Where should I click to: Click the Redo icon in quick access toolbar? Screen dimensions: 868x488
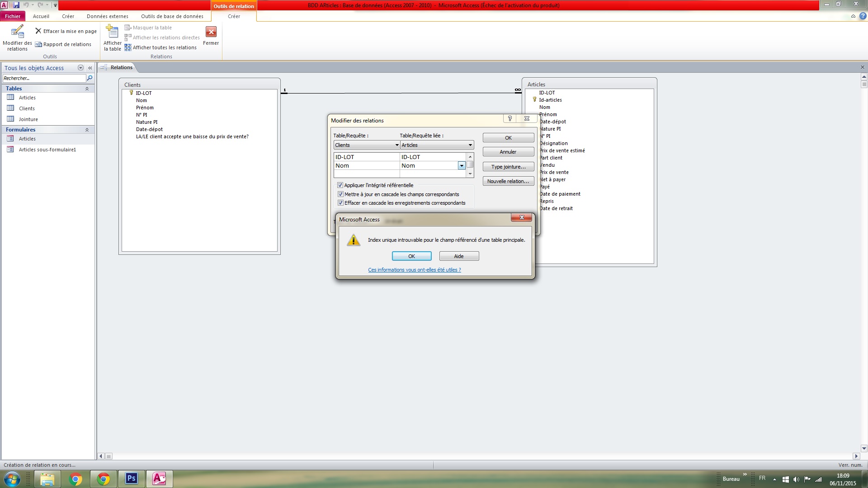pos(40,5)
